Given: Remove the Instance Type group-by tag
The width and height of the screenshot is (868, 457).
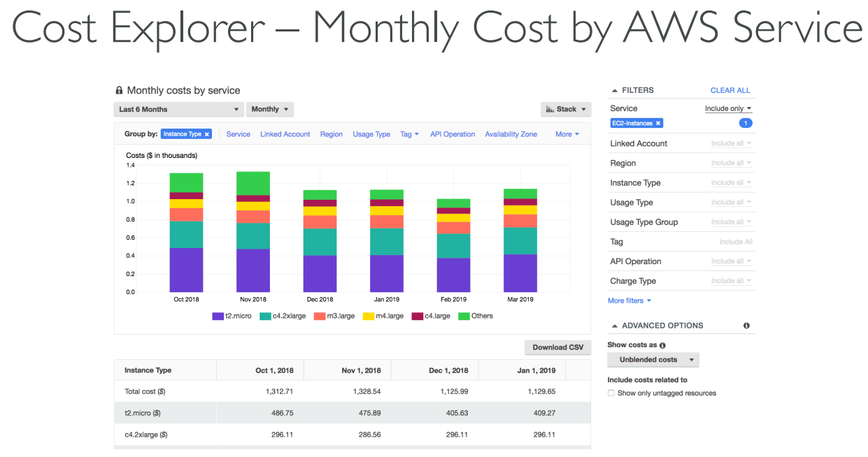Looking at the screenshot, I should click(x=207, y=134).
